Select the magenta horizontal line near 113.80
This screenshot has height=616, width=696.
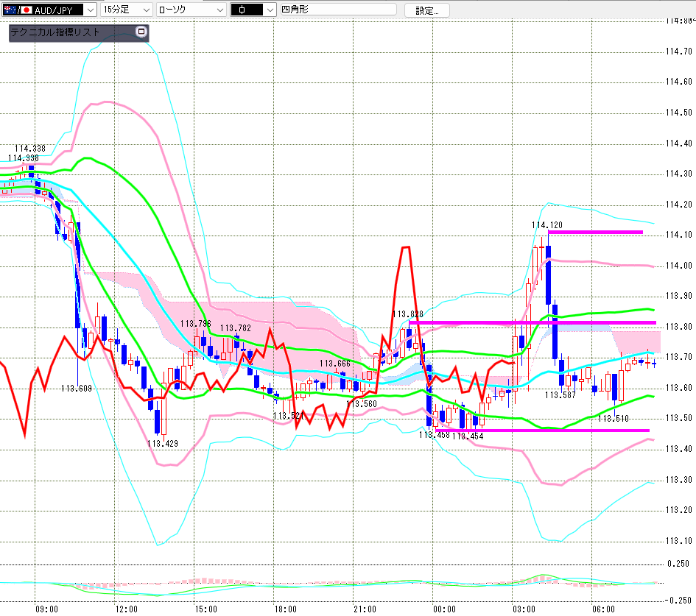coord(532,322)
